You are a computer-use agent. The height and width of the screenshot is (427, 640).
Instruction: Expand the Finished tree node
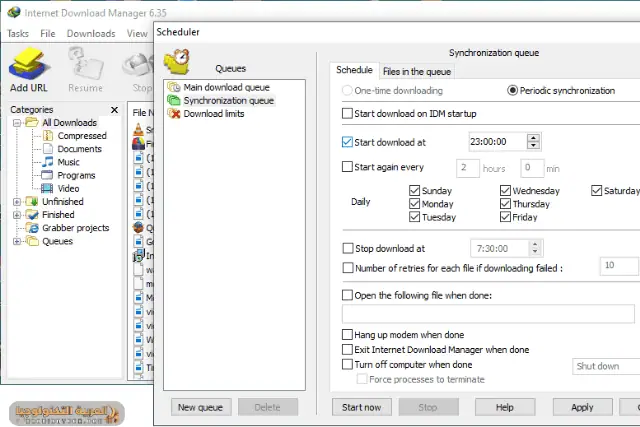click(x=17, y=215)
